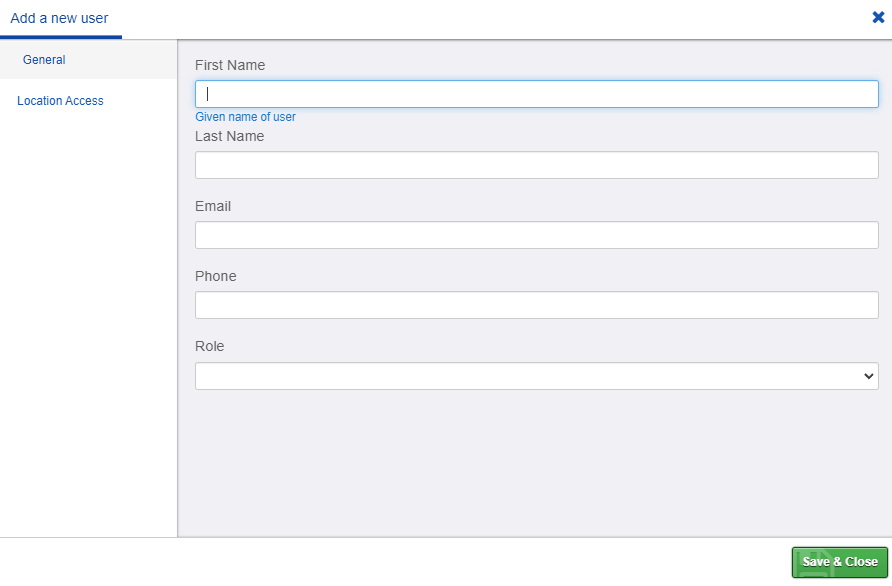
Task: Close the Add a new user dialog
Action: [x=877, y=17]
